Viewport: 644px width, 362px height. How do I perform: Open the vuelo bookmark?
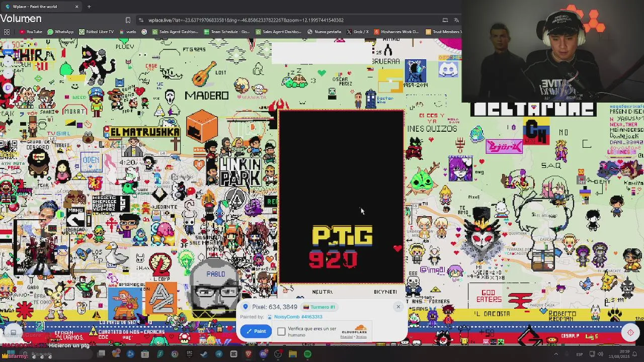tap(128, 32)
